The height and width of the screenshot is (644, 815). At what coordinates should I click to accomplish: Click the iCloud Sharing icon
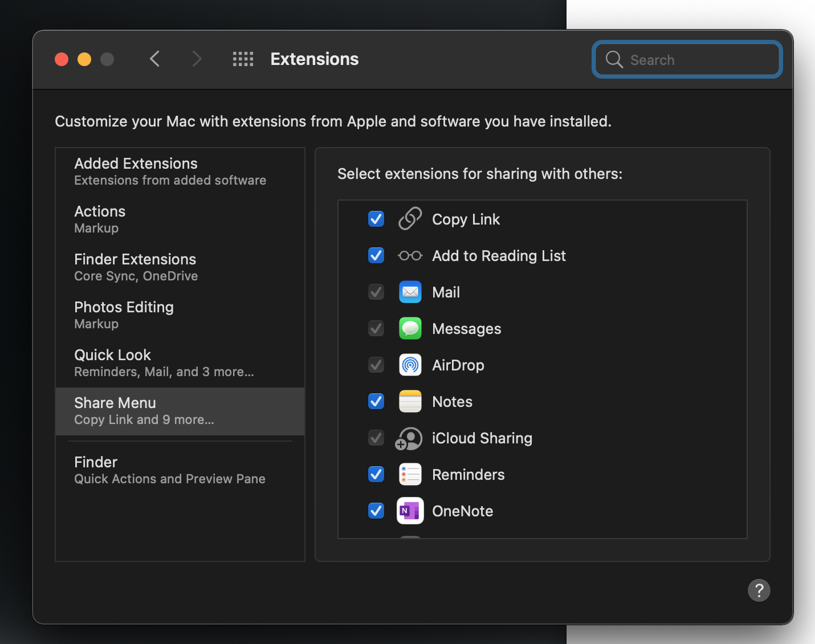point(409,438)
